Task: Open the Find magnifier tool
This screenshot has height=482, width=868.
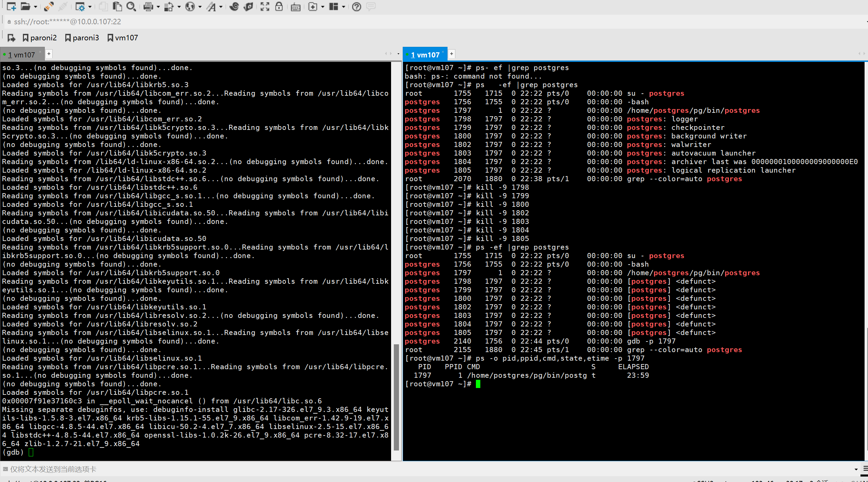Action: (x=131, y=6)
